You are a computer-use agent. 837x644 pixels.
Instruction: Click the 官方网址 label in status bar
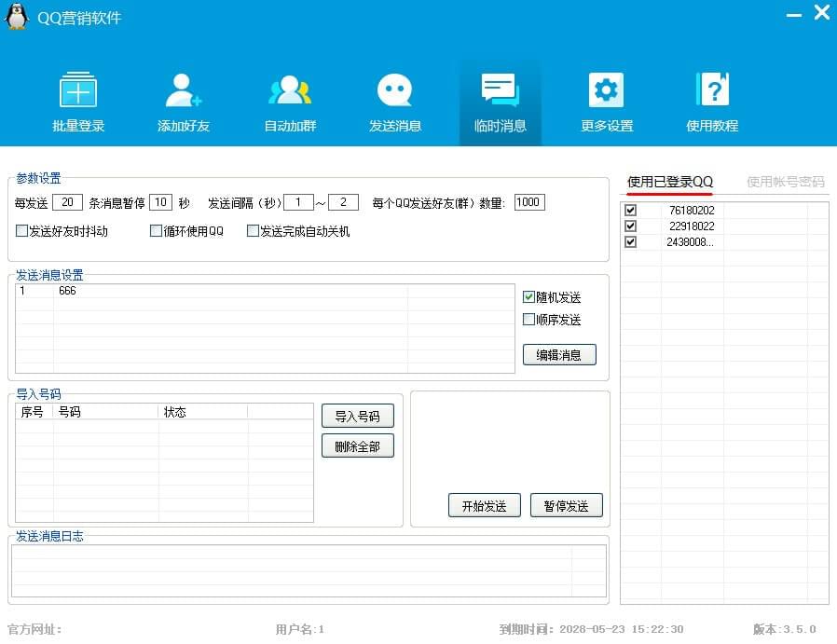pos(34,629)
